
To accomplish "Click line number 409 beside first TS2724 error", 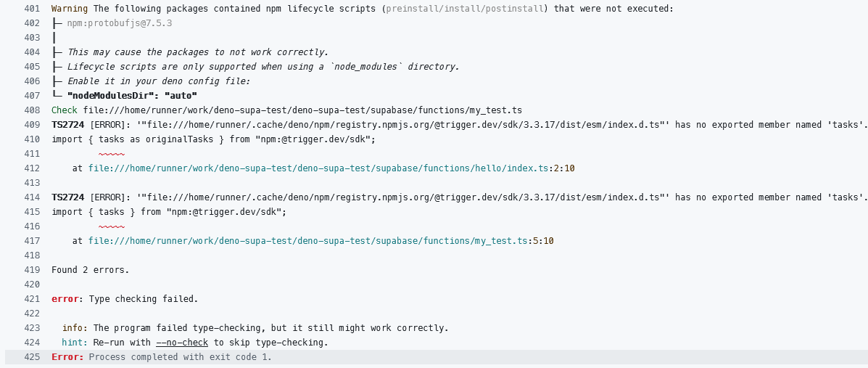I will coord(31,125).
